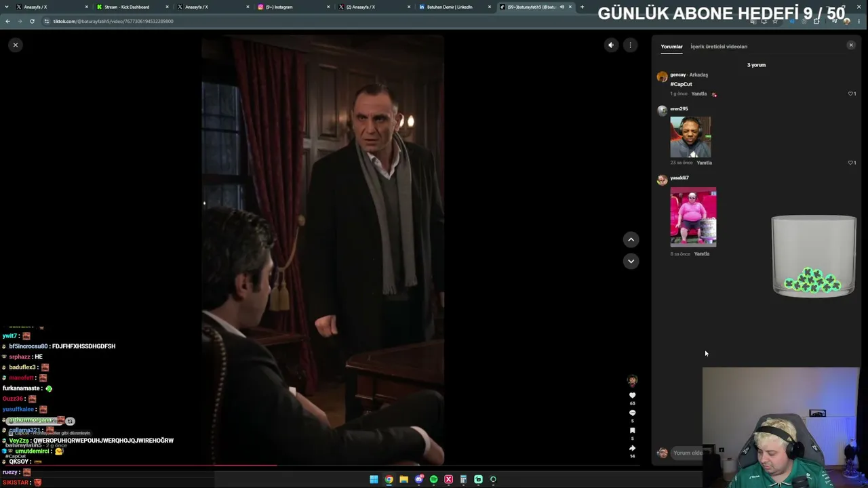Close the comments side panel

851,45
